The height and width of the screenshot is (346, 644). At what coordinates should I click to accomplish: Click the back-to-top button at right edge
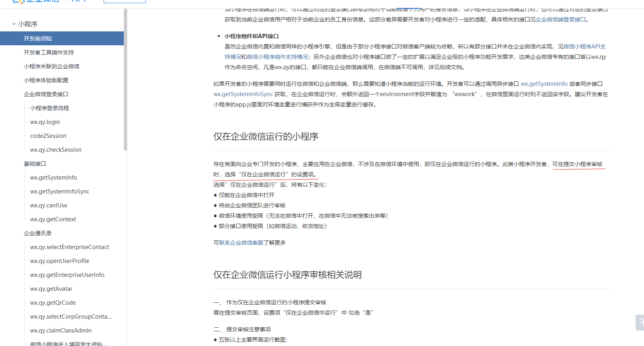click(640, 323)
